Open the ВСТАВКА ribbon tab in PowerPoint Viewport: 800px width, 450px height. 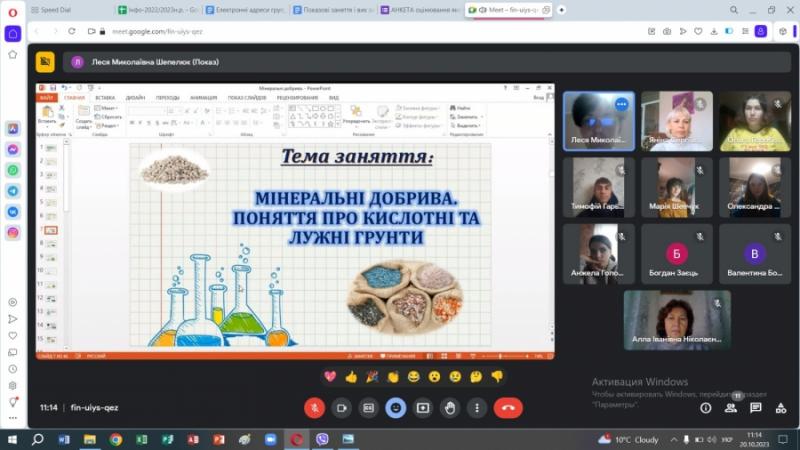(105, 97)
